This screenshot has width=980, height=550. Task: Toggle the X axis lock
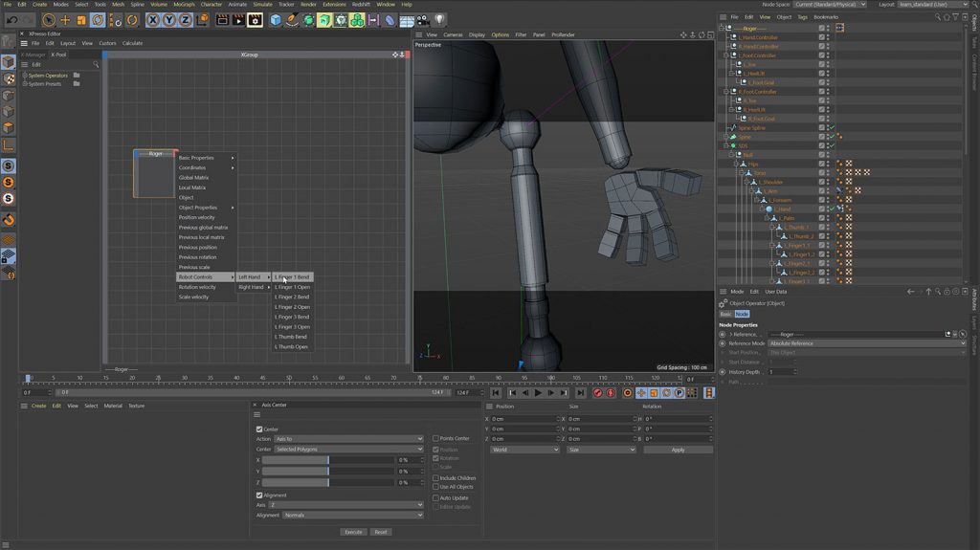coord(152,20)
